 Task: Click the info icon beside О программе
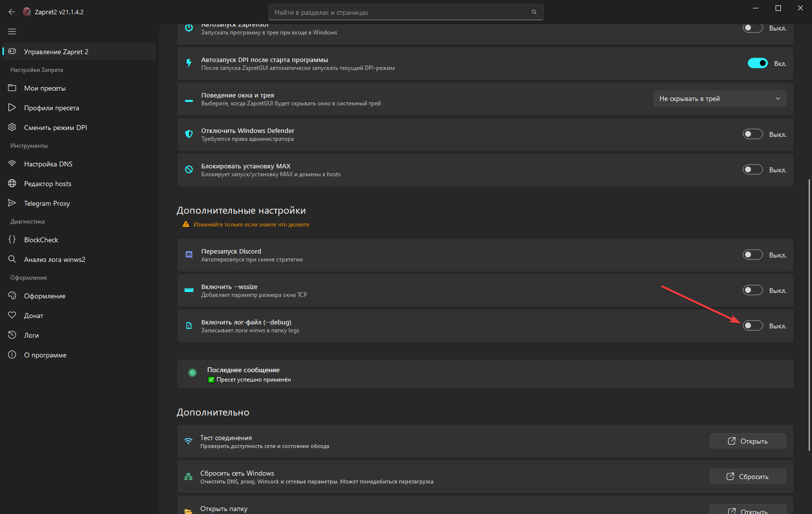[12, 354]
